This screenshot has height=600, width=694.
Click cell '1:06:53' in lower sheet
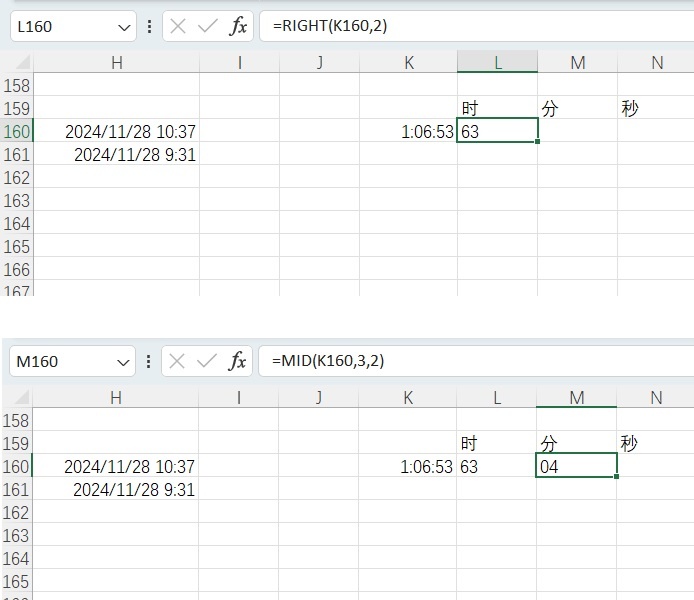tap(408, 466)
